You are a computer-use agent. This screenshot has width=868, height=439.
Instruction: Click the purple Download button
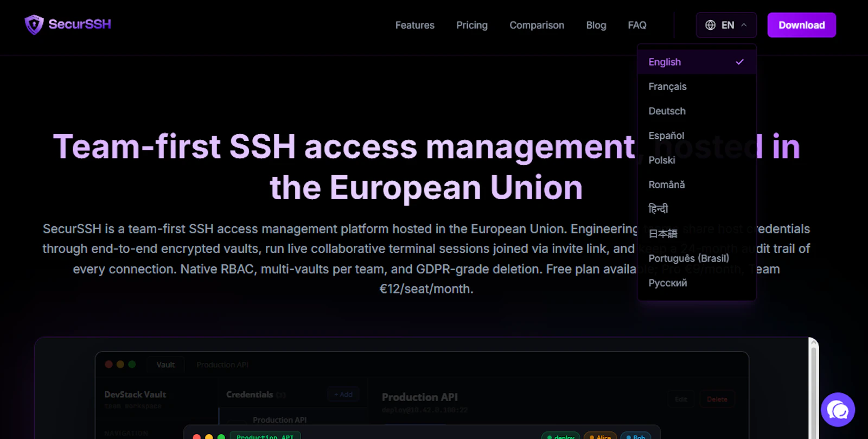click(x=801, y=25)
